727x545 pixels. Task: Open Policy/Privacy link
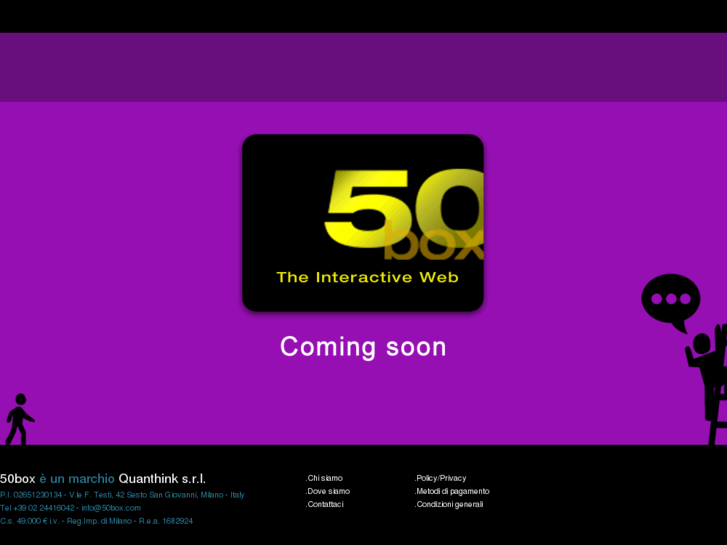pos(440,478)
